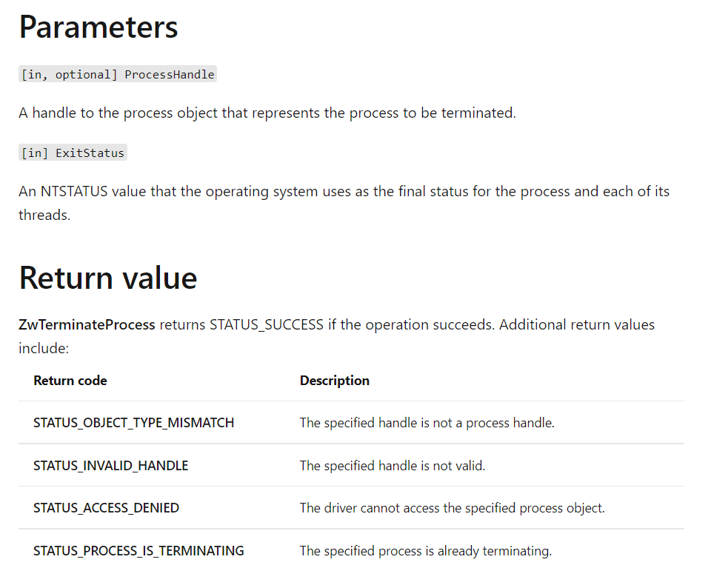This screenshot has height=588, width=708.
Task: Click the bold ZwTerminateProcess text
Action: point(87,324)
